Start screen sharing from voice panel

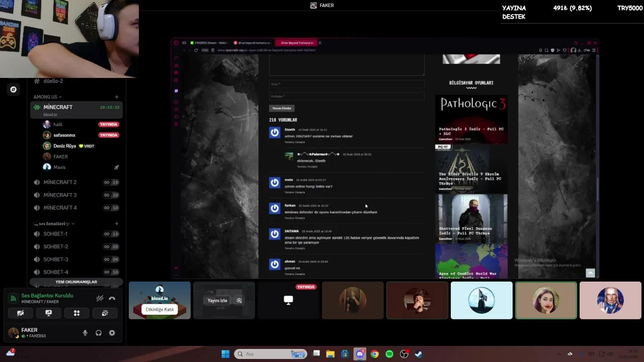click(48, 313)
